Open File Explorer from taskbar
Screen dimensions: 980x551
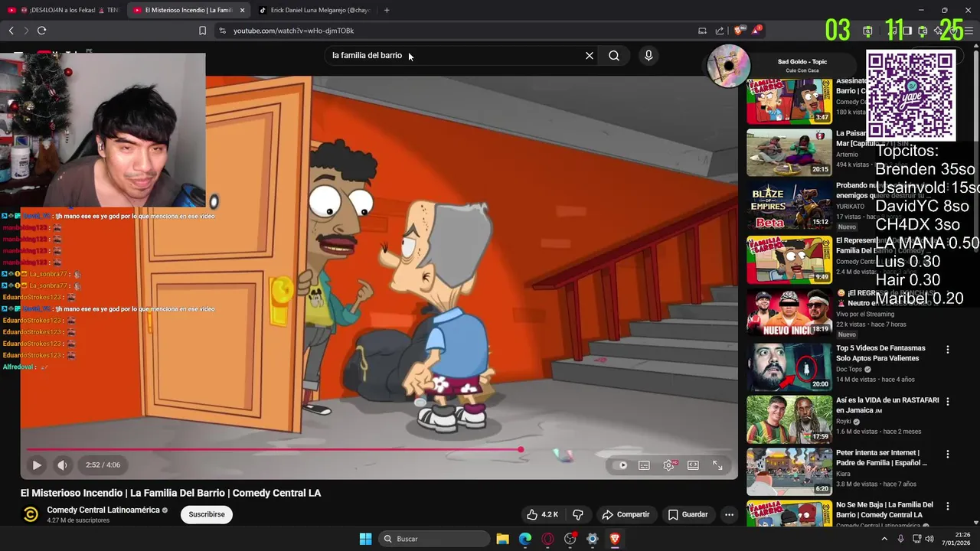502,539
